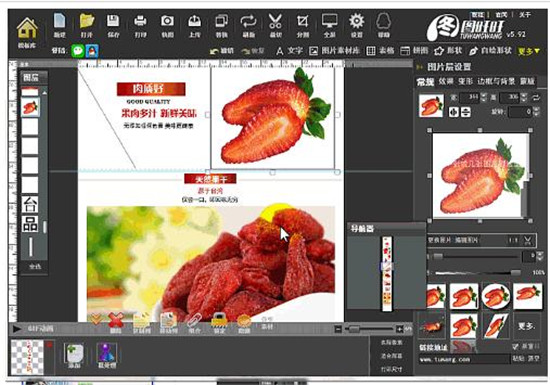Click the 更多 styles button
This screenshot has height=385, width=550.
click(526, 326)
